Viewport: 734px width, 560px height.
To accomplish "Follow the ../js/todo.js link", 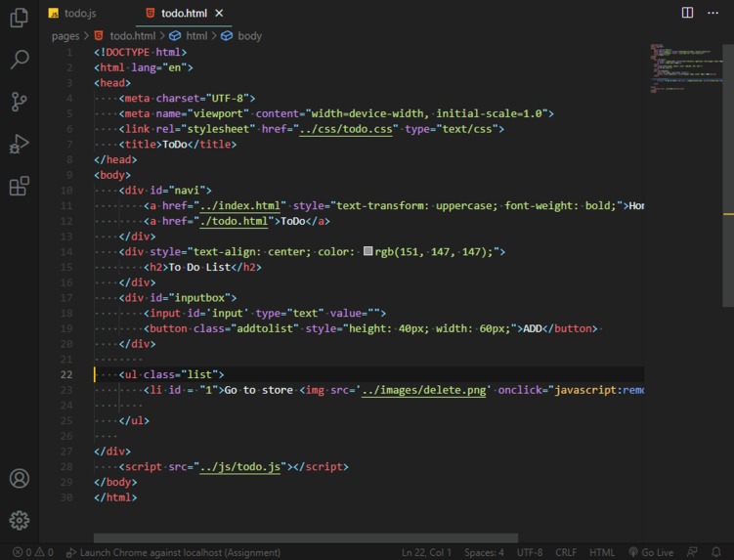I will point(239,467).
